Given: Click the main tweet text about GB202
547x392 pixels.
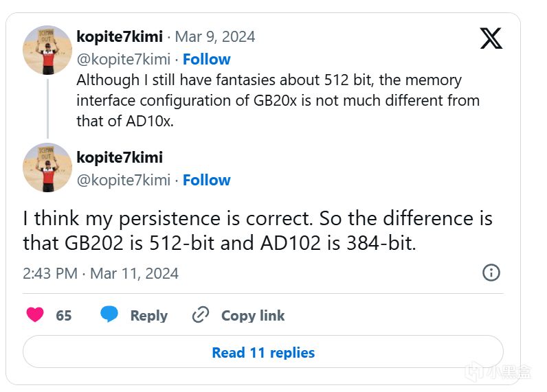Looking at the screenshot, I should [x=257, y=230].
